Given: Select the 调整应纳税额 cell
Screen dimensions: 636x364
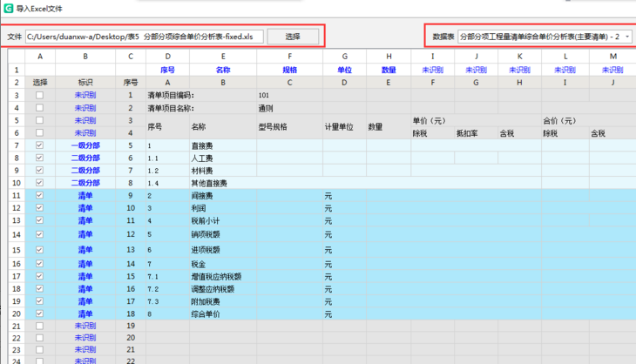Looking at the screenshot, I should coord(223,289).
